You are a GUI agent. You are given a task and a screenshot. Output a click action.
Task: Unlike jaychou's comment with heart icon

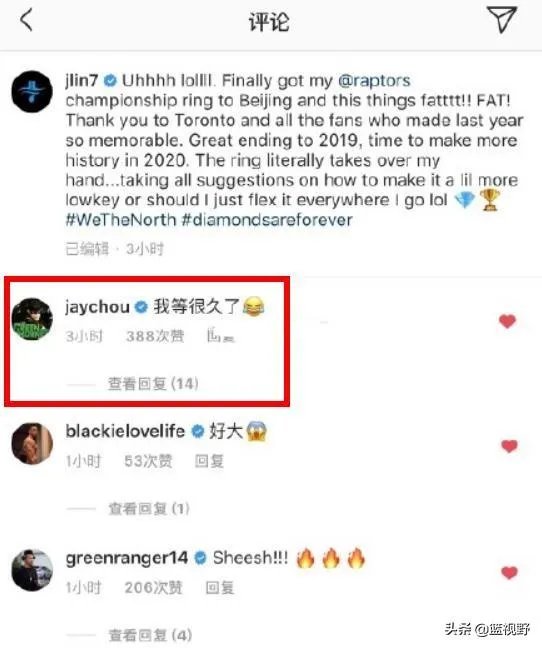(507, 321)
